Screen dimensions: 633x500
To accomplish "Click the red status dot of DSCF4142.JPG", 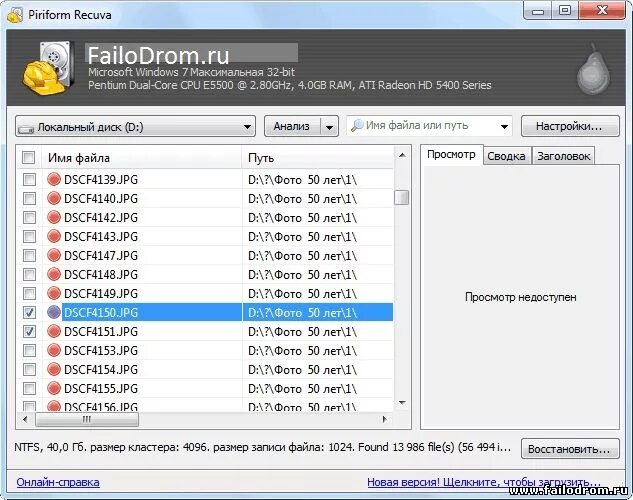I will (54, 217).
